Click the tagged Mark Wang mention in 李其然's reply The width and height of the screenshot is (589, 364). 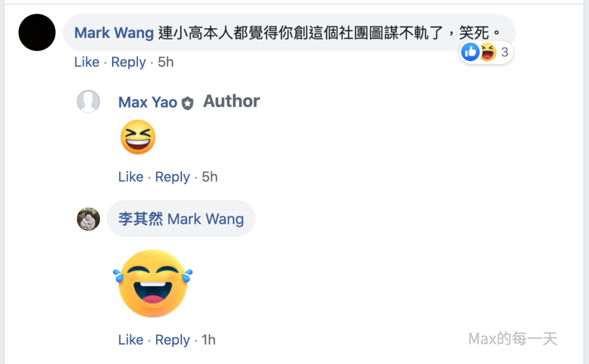click(x=205, y=219)
